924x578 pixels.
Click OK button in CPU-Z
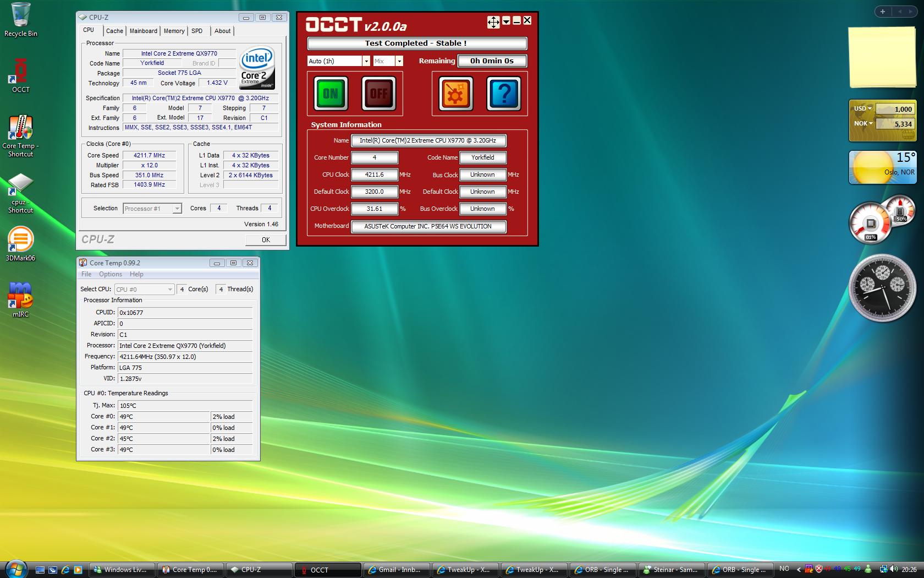(x=266, y=239)
